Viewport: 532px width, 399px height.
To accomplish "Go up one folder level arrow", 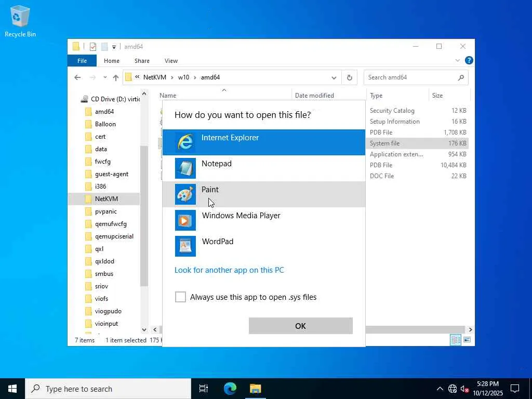I will pos(116,78).
